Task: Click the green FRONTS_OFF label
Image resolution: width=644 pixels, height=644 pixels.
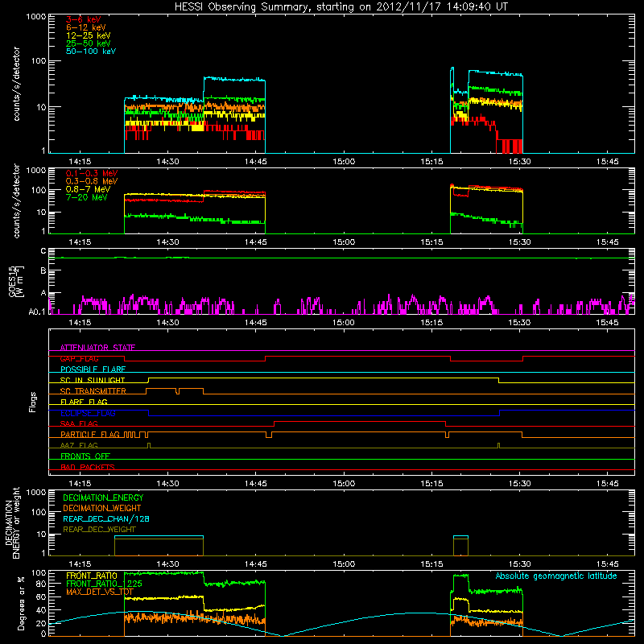Action: coord(85,456)
